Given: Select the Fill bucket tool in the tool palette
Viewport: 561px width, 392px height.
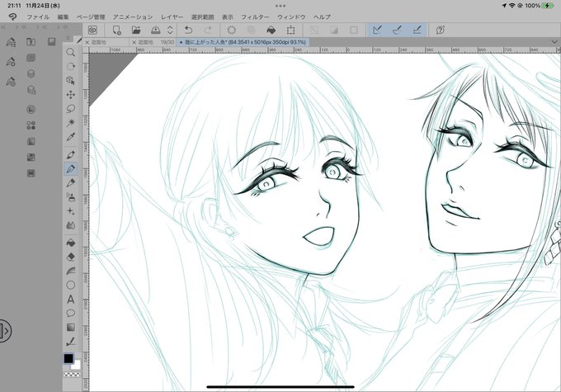Looking at the screenshot, I should tap(70, 243).
